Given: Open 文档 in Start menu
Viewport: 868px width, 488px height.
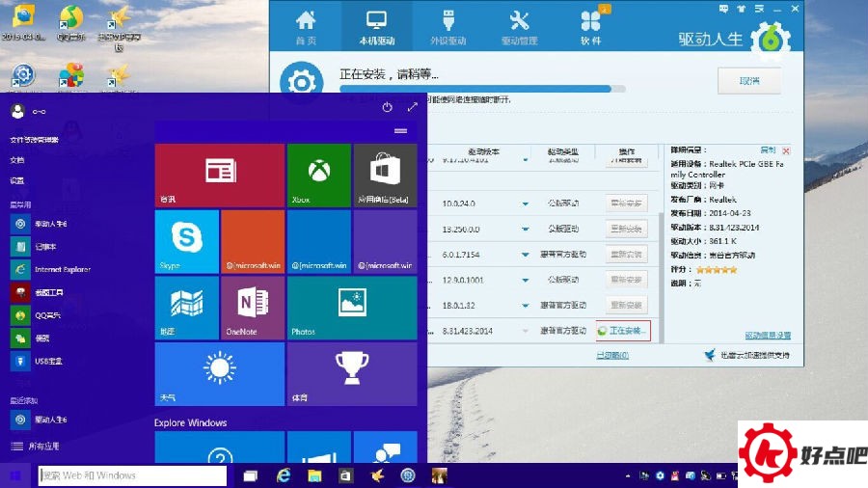Looking at the screenshot, I should (x=17, y=160).
